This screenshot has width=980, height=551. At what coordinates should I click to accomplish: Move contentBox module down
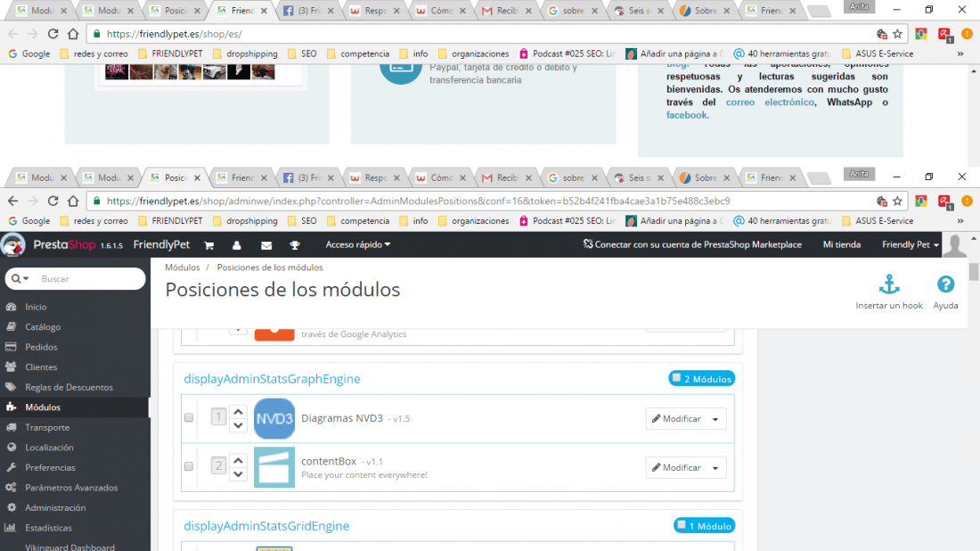(x=238, y=474)
